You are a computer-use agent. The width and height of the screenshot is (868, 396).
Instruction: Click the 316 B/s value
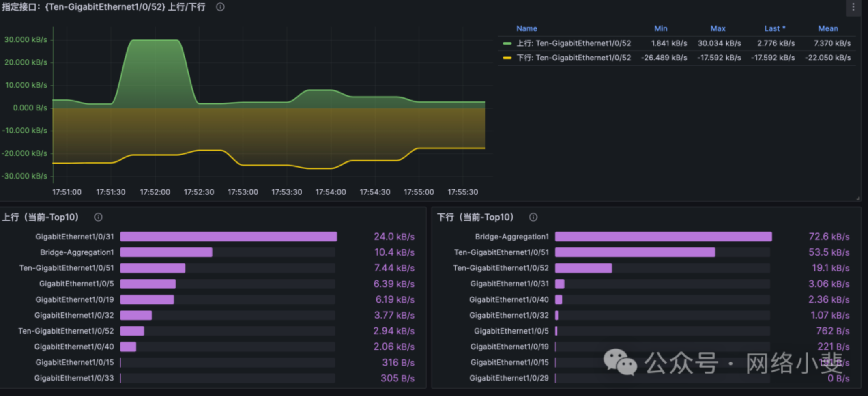tap(398, 362)
